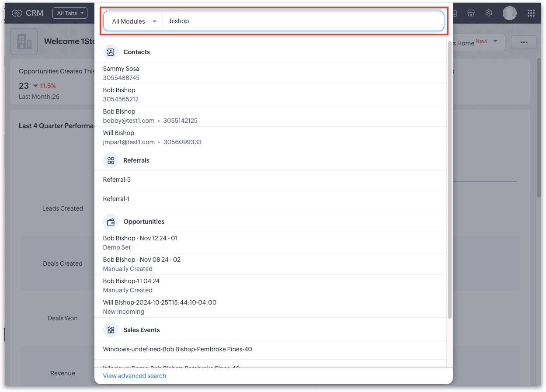The height and width of the screenshot is (392, 546).
Task: Open Will Bishop contact result
Action: click(x=118, y=133)
